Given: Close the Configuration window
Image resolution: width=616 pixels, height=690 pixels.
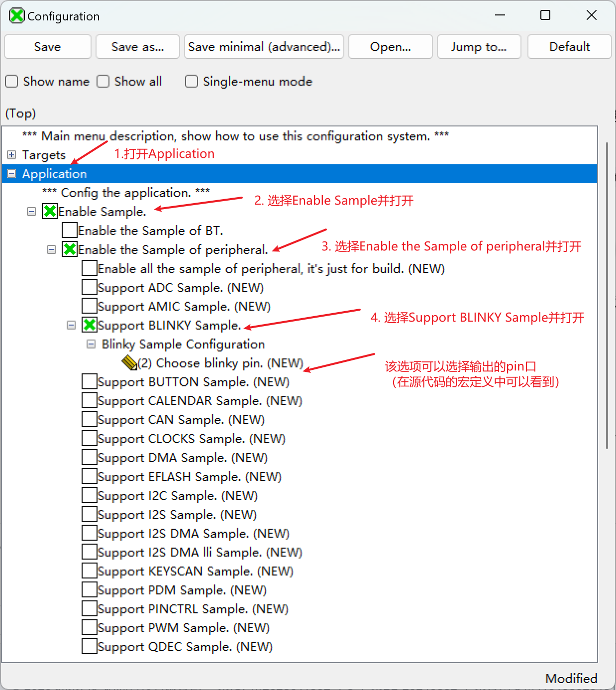Looking at the screenshot, I should 591,15.
